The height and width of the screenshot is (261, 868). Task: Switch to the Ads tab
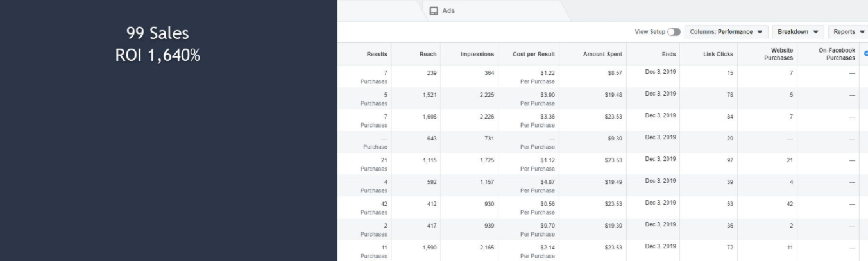click(448, 11)
